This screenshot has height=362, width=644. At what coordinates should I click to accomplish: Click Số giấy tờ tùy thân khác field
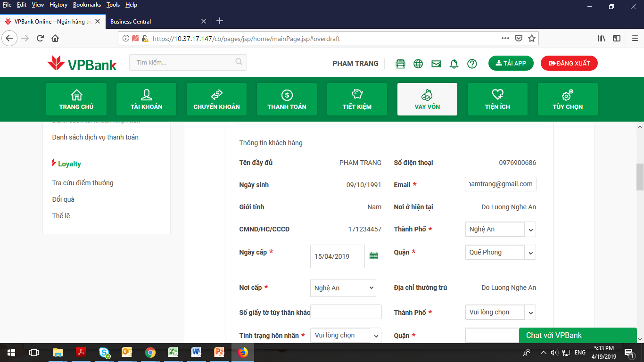click(x=346, y=312)
